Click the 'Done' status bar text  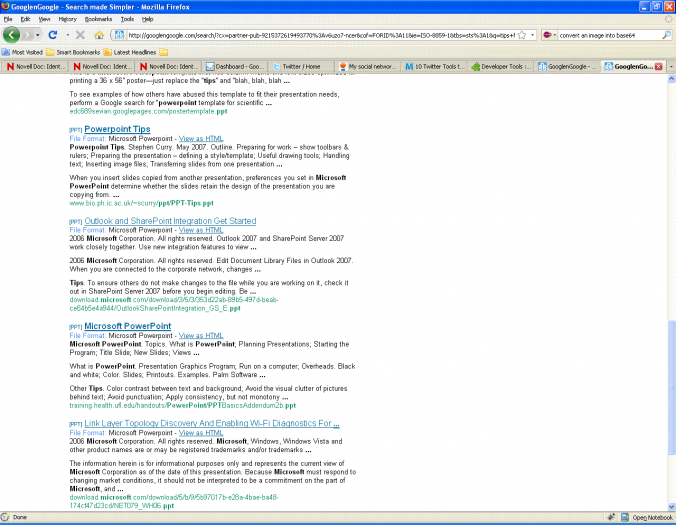19,517
